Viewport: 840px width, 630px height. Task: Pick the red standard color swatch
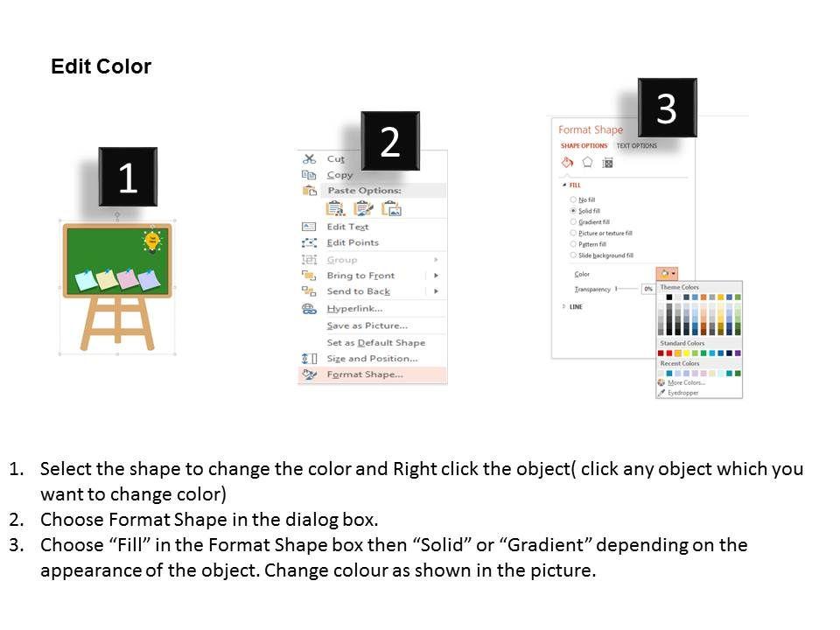click(669, 353)
